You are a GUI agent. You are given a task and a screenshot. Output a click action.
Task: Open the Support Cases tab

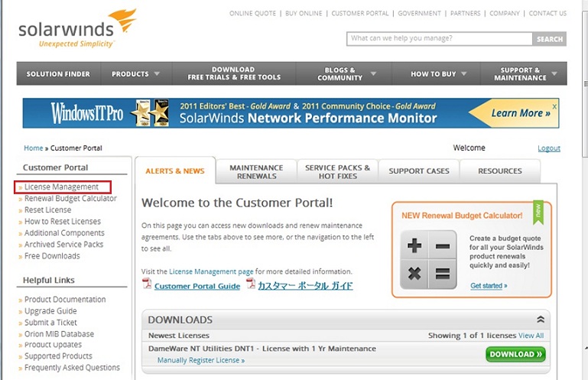pos(419,171)
